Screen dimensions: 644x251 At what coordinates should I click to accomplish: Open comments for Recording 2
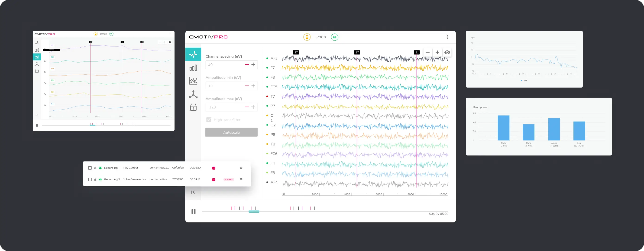(241, 179)
